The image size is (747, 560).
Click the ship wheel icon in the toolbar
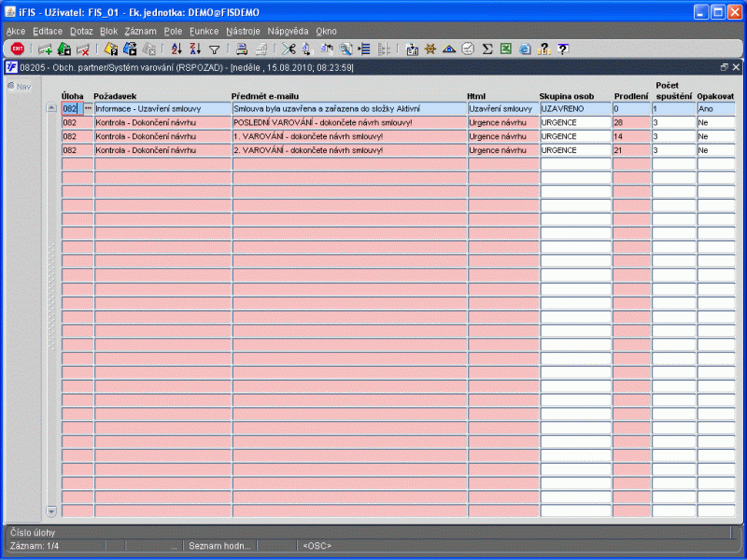click(430, 49)
